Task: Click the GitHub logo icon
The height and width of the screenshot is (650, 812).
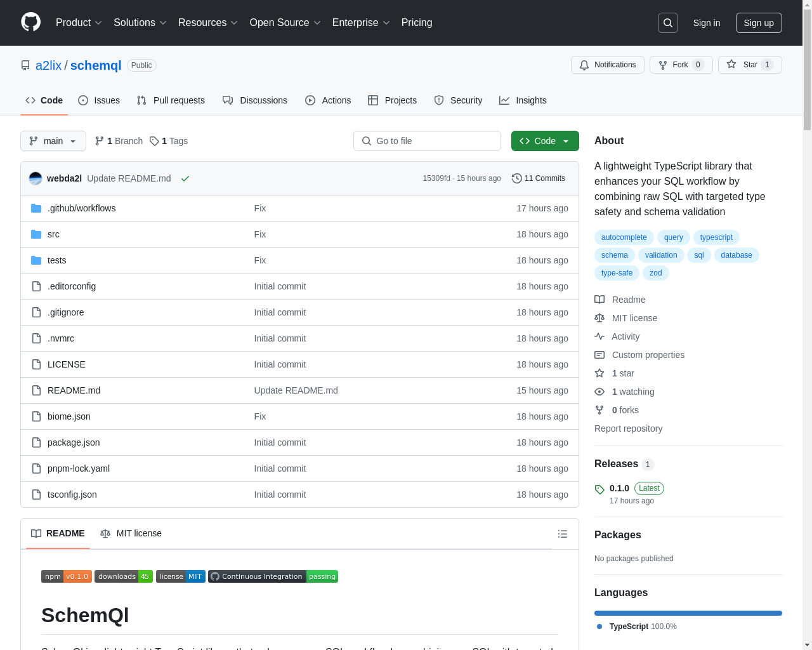Action: point(30,22)
